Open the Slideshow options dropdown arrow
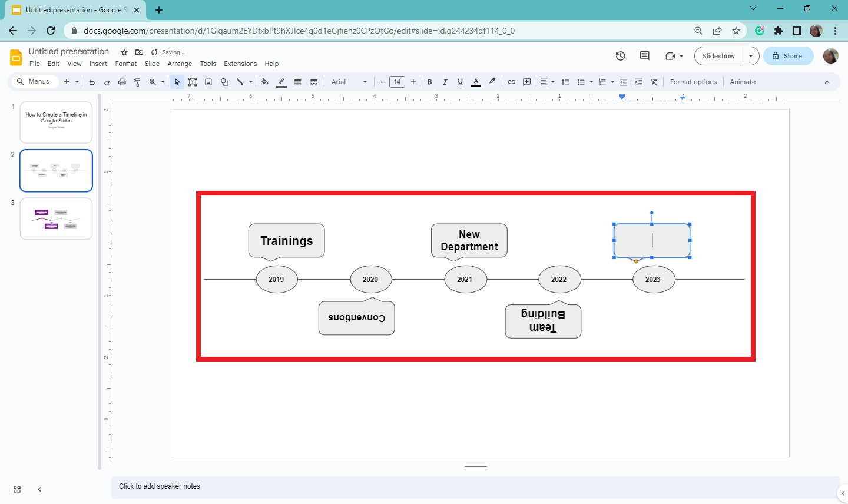Viewport: 848px width, 504px height. coord(751,56)
